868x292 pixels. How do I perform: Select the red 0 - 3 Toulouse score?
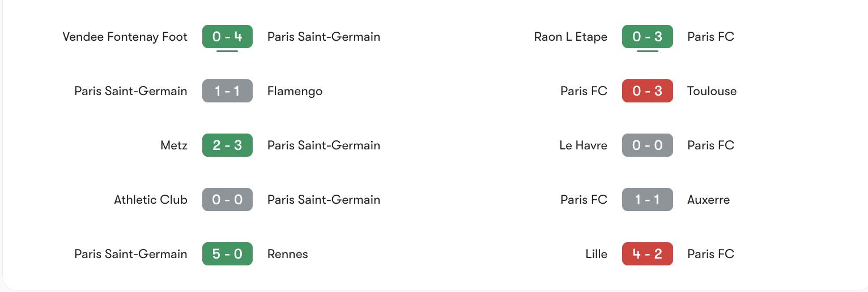(x=648, y=91)
